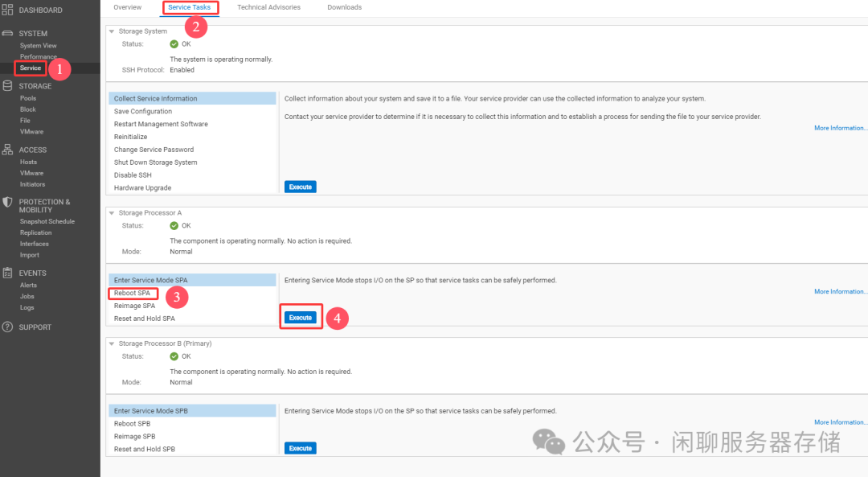
Task: Switch to the Service Tasks tab
Action: (190, 7)
